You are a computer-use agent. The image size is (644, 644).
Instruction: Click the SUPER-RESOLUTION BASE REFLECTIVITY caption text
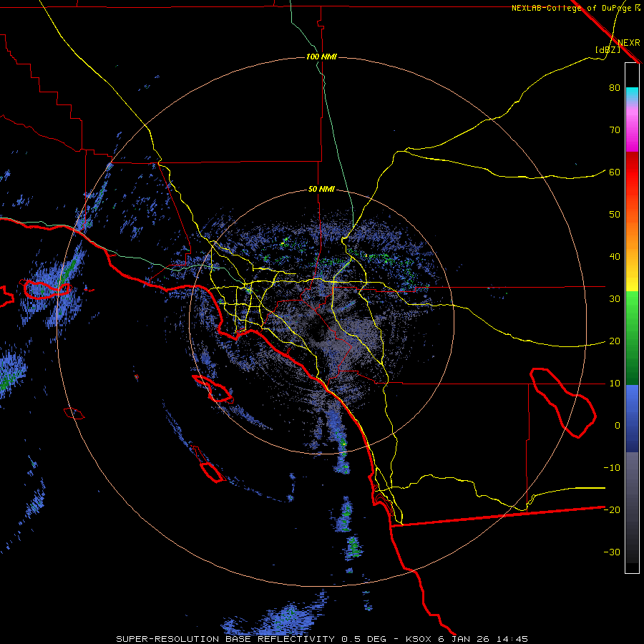click(225, 639)
